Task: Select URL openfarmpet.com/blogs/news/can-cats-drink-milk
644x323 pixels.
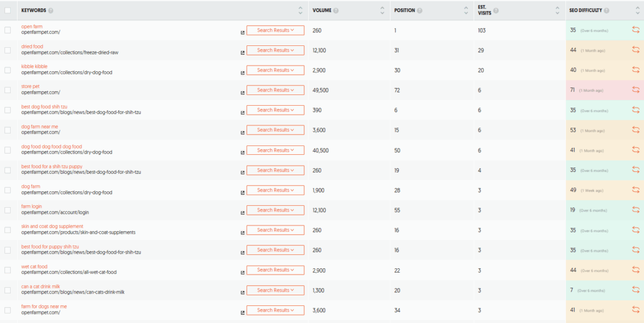Action: (x=73, y=293)
